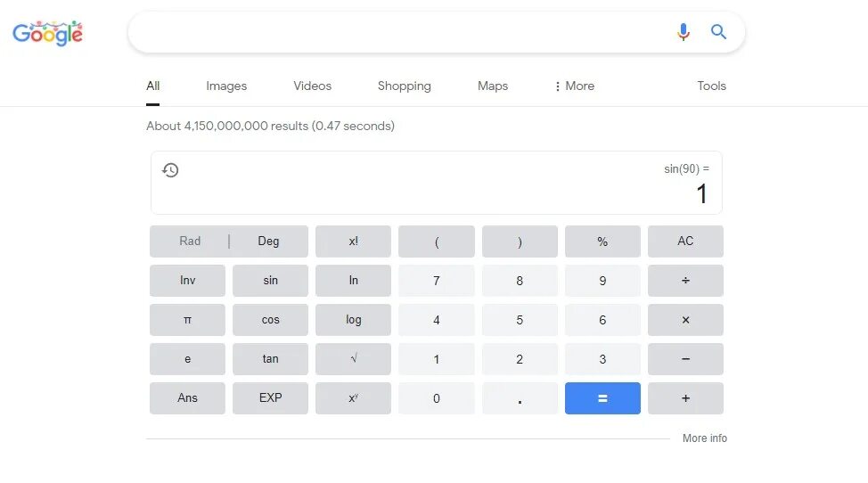Switch calculator to Deg mode

[268, 241]
